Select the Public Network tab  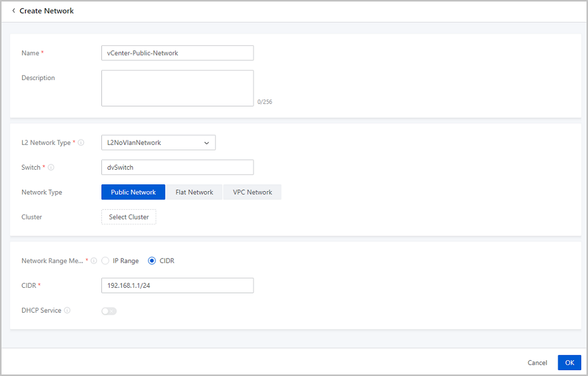coord(133,192)
